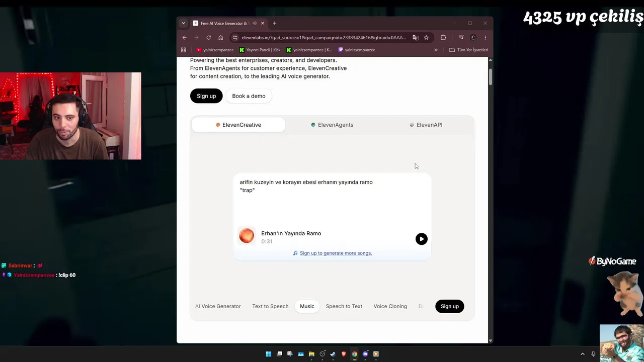The height and width of the screenshot is (362, 644).
Task: Mute the tab using the speaker icon
Action: pyautogui.click(x=255, y=23)
